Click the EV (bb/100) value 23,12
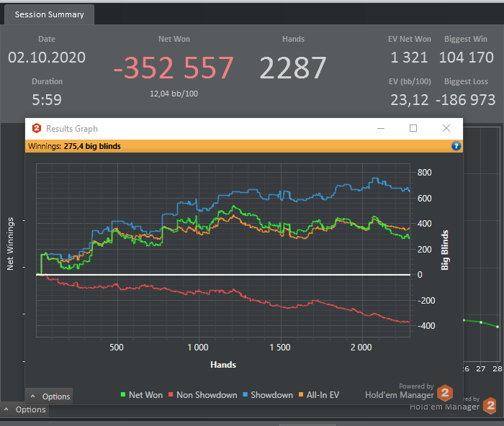This screenshot has width=504, height=426. tap(409, 100)
